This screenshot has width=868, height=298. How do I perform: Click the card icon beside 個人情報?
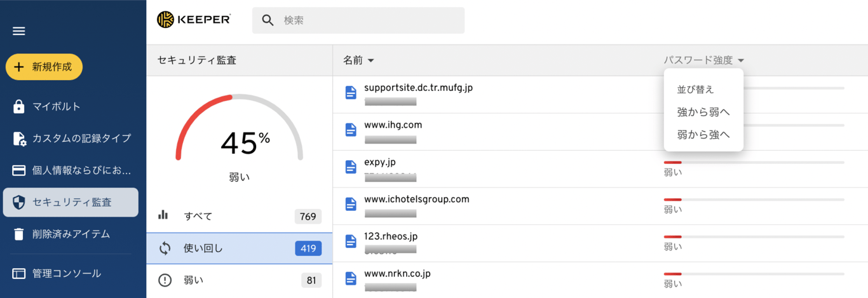[19, 170]
